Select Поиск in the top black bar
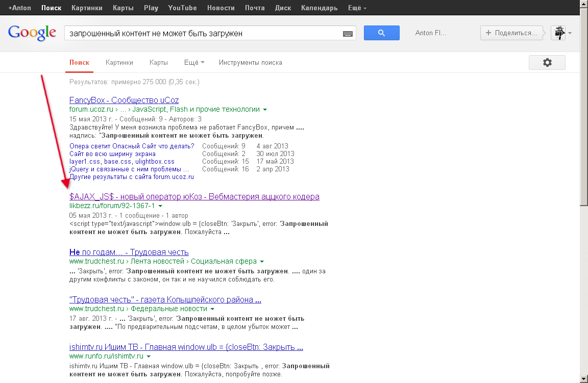The image size is (588, 383). pos(52,8)
